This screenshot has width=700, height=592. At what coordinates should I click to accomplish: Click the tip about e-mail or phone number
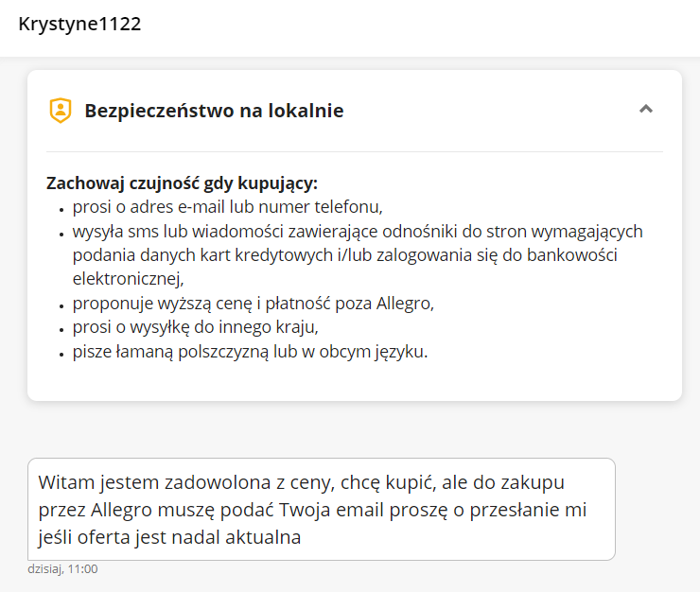228,207
